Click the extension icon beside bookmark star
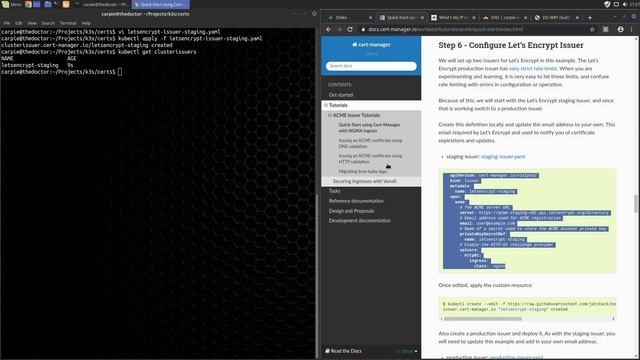640x360 pixels. click(x=606, y=29)
